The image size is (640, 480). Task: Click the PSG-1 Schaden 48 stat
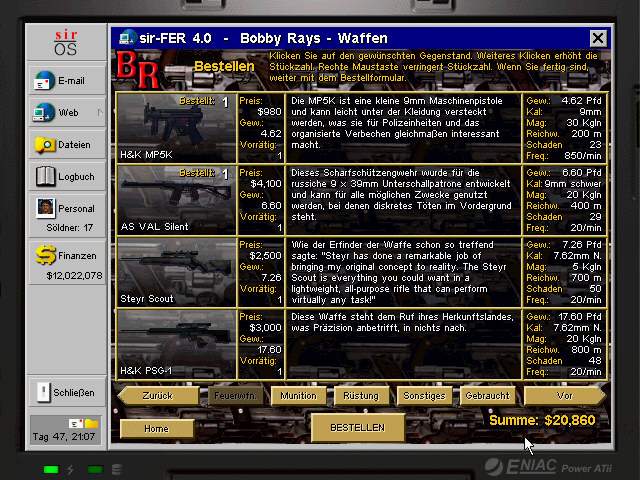click(x=564, y=361)
